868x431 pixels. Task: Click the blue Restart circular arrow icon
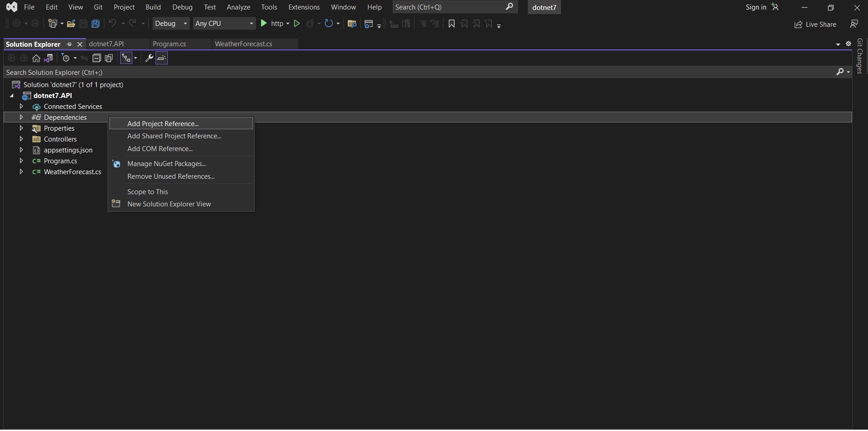[329, 24]
